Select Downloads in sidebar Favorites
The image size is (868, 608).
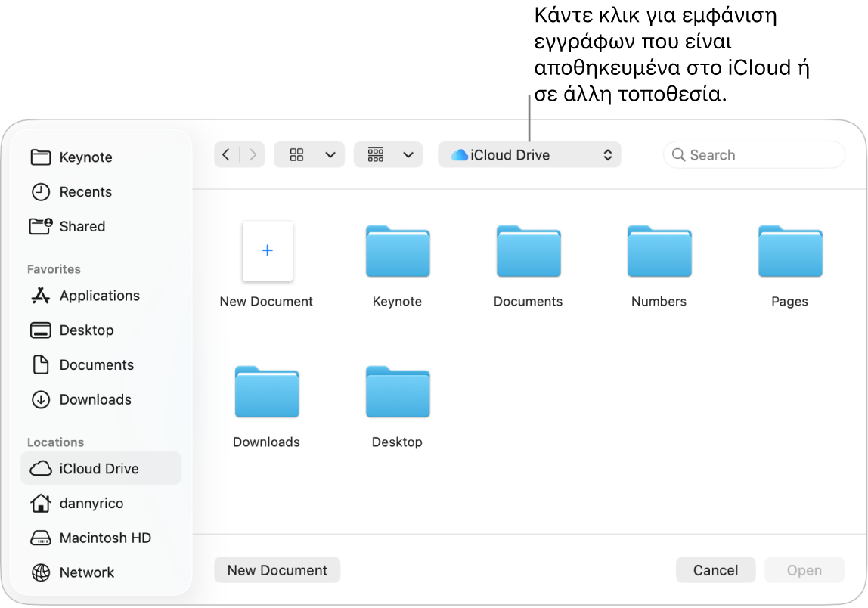point(101,400)
